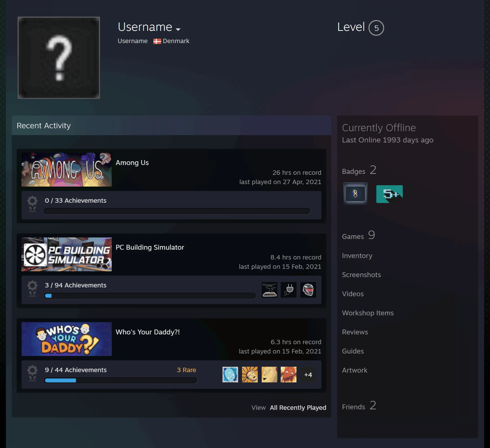490x448 pixels.
Task: Open the Artwork page
Action: coord(354,370)
